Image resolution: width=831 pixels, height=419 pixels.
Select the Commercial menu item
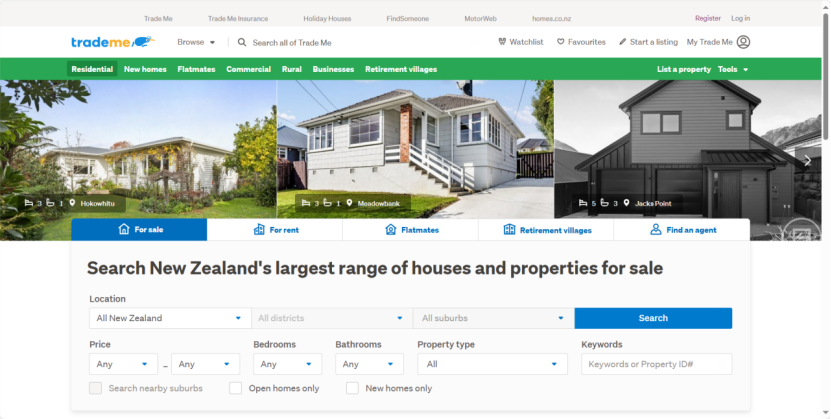click(x=249, y=69)
